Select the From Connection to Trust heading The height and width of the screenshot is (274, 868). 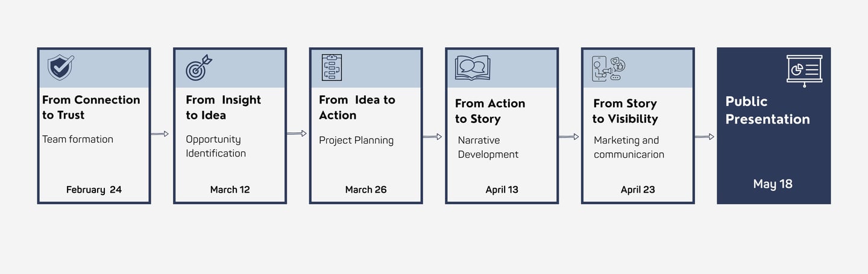coord(91,107)
